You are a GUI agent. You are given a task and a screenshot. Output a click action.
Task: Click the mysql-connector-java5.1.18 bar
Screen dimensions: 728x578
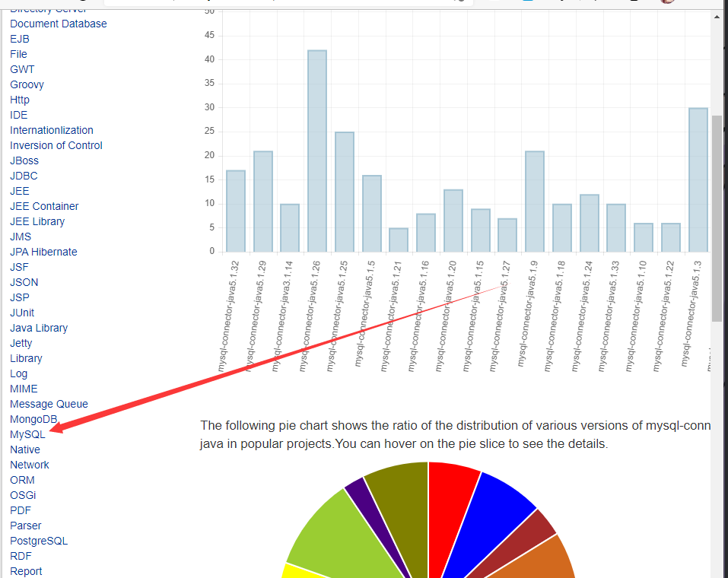coord(562,228)
